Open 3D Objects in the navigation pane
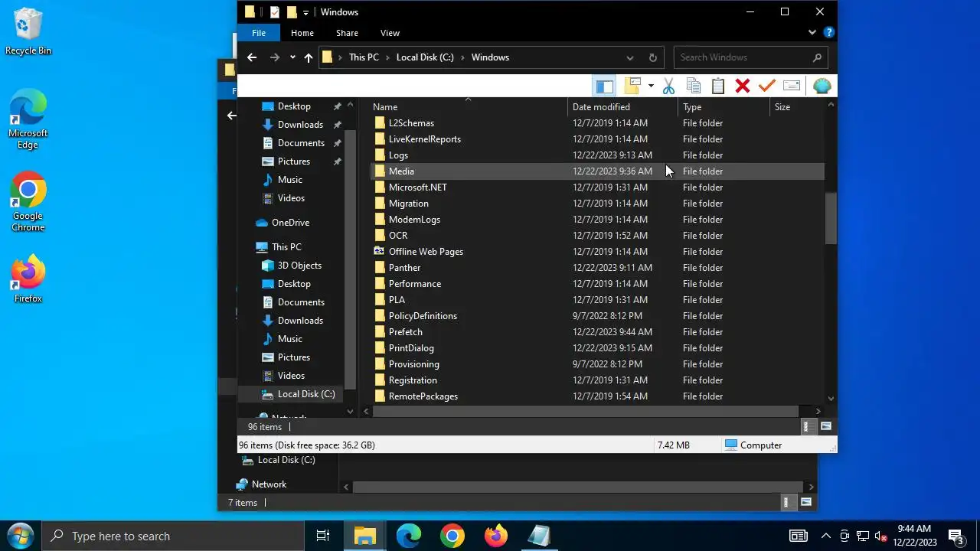Image resolution: width=980 pixels, height=551 pixels. 299,266
